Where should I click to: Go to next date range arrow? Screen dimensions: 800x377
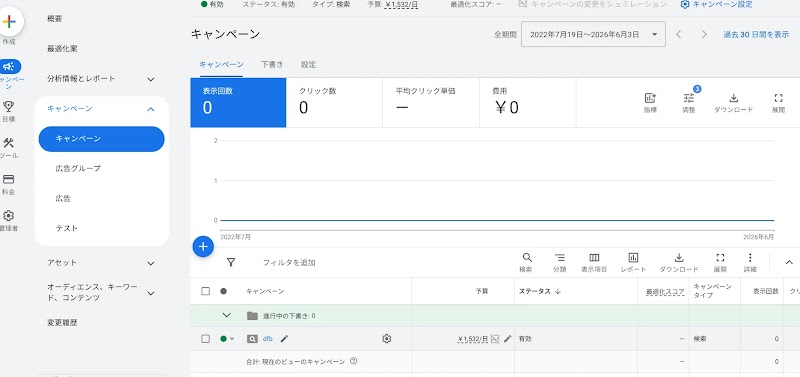click(704, 34)
